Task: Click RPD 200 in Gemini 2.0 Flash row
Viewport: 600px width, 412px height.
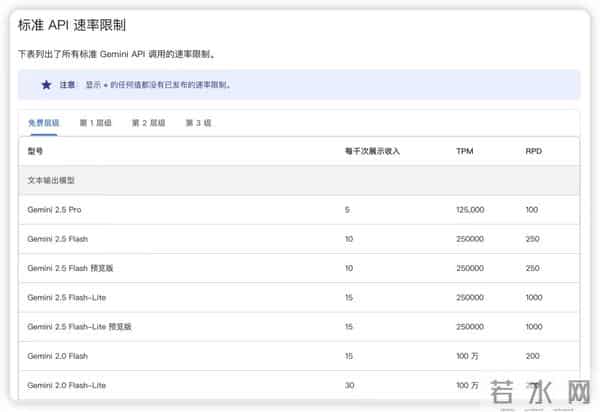Action: (x=533, y=356)
